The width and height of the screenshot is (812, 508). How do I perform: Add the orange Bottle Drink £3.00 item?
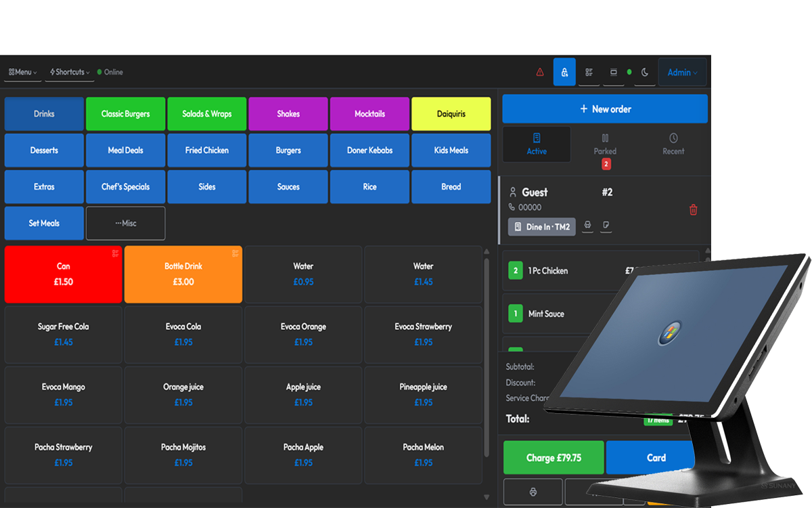click(x=183, y=274)
